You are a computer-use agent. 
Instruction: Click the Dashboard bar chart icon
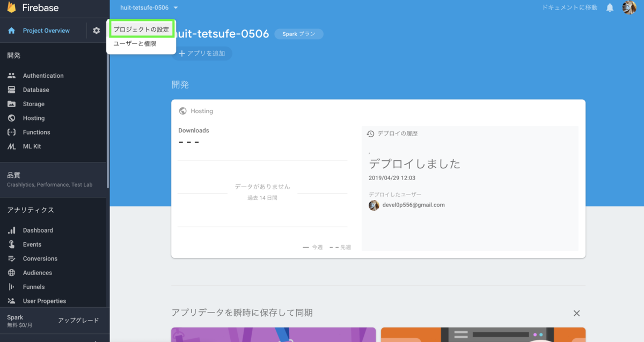click(x=11, y=230)
